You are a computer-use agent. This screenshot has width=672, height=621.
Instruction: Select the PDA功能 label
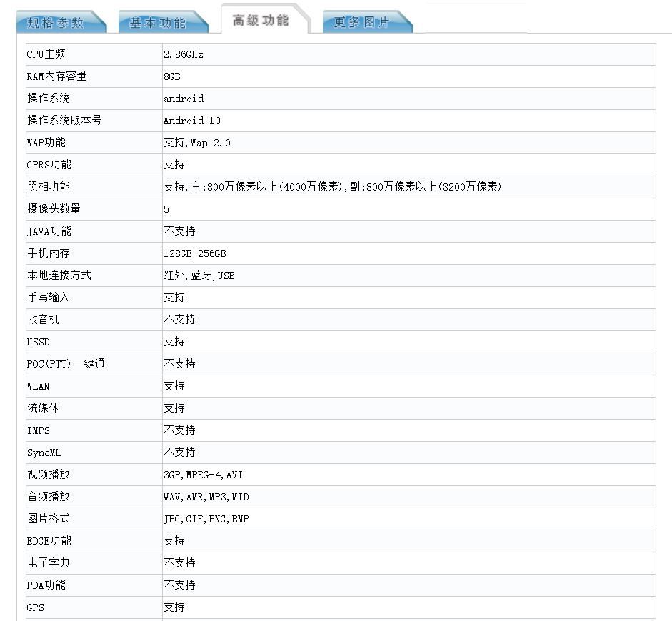(46, 585)
